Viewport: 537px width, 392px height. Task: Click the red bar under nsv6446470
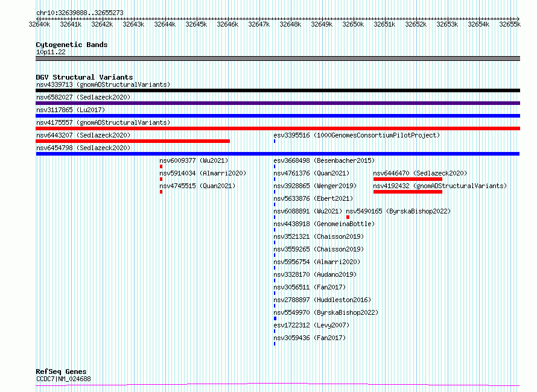[407, 179]
